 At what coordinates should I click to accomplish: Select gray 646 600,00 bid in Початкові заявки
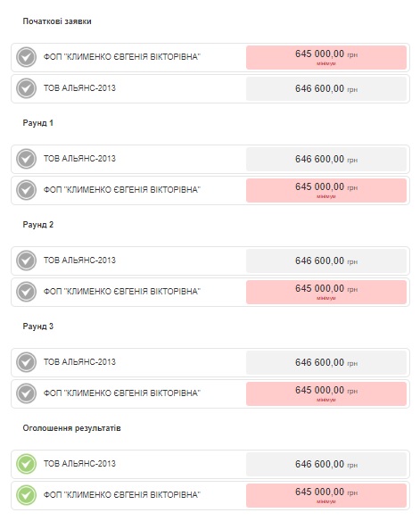point(326,88)
